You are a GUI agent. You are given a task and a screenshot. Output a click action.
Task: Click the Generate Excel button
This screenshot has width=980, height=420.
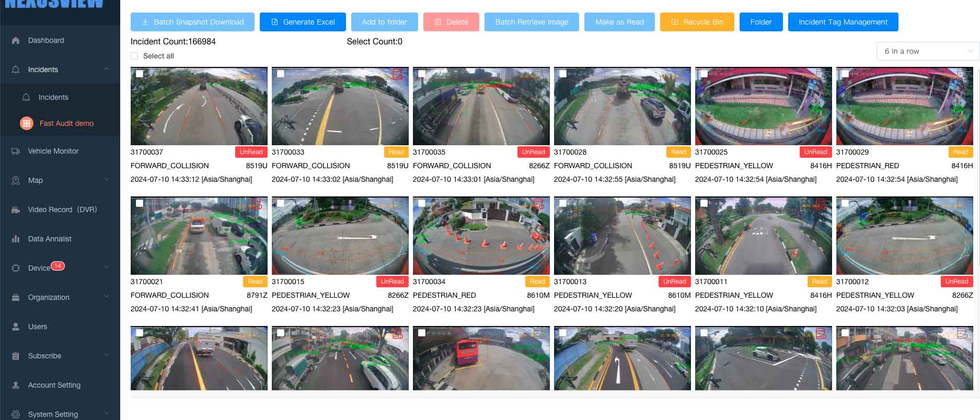click(x=303, y=22)
